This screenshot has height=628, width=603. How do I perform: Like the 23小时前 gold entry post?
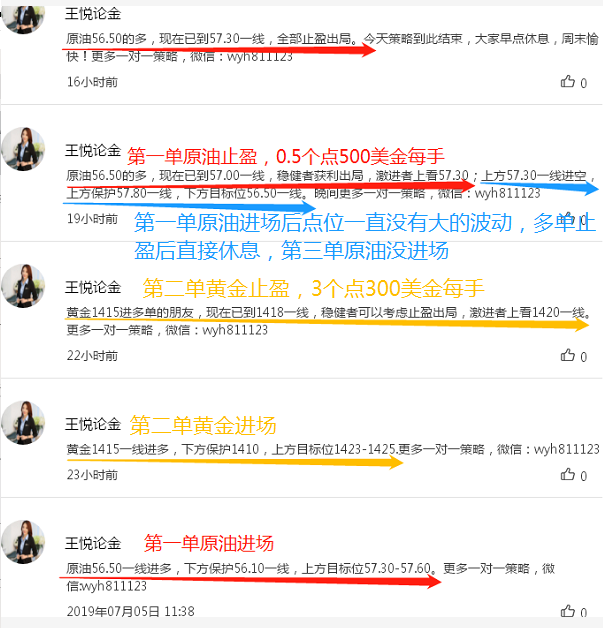tap(573, 475)
